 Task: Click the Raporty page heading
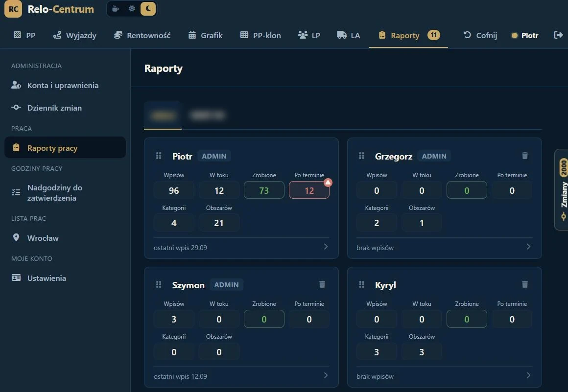[x=164, y=69]
